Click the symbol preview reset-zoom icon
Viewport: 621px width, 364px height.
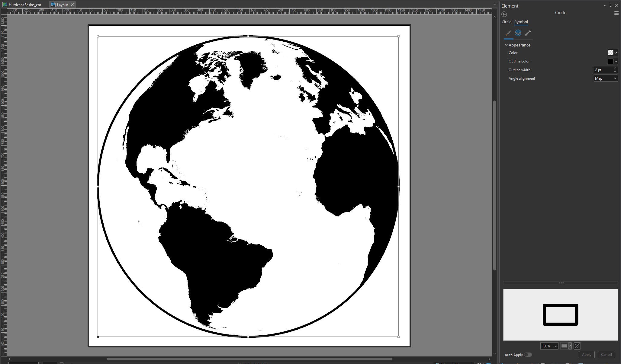pos(577,346)
